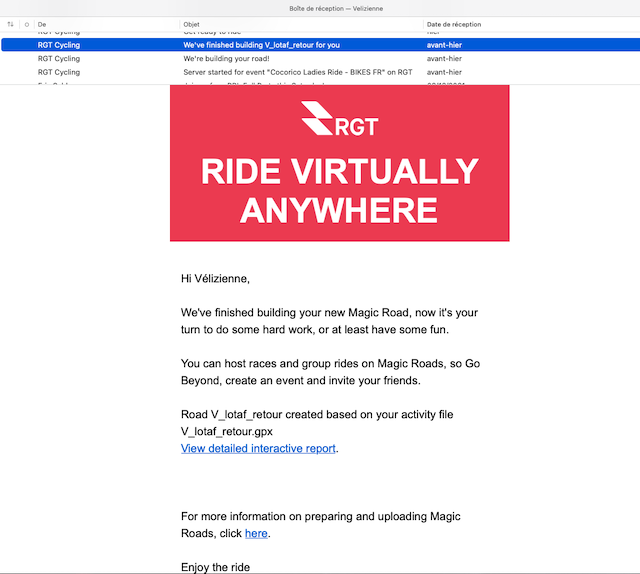640x574 pixels.
Task: Click the avant-hier date of Cocorico email
Action: point(444,72)
